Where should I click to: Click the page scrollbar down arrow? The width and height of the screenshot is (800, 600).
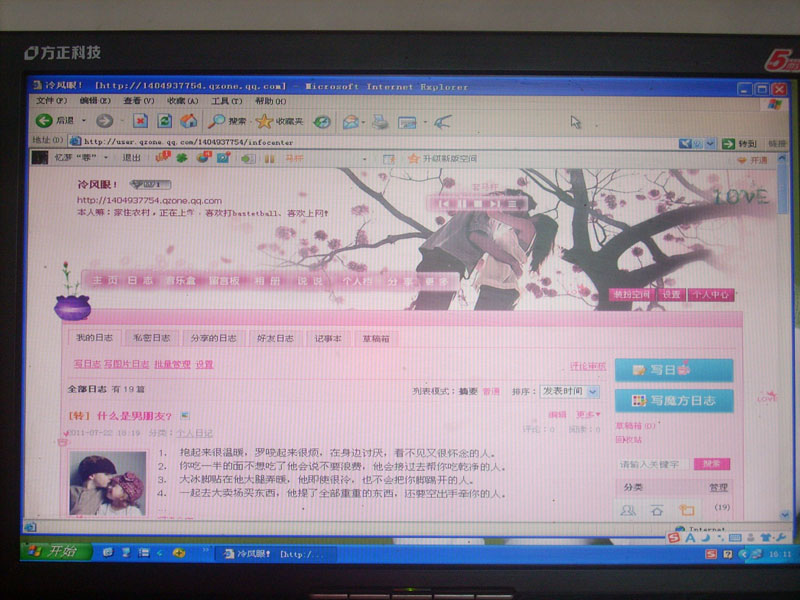(x=785, y=515)
